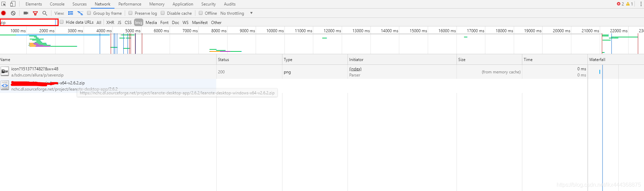Open DevTools three-dot customize menu
The height and width of the screenshot is (191, 644).
641,4
